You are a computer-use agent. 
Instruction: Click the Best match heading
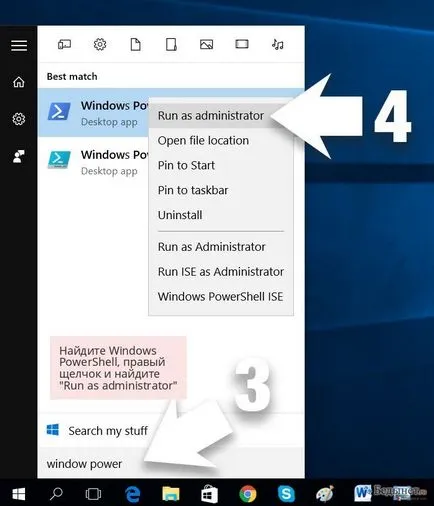coord(72,77)
